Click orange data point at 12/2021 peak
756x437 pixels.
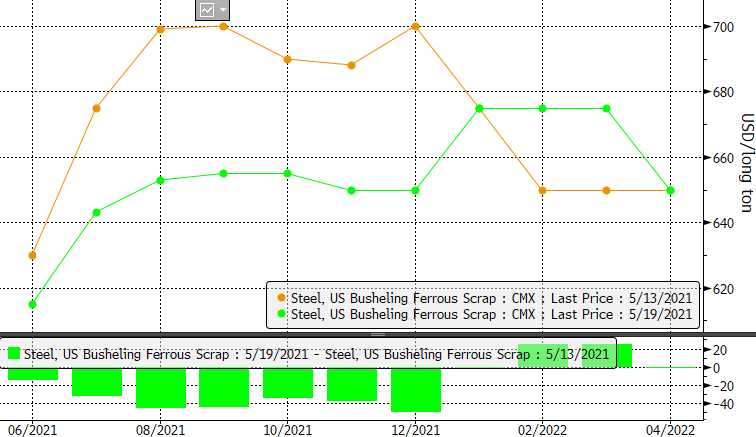tap(415, 26)
